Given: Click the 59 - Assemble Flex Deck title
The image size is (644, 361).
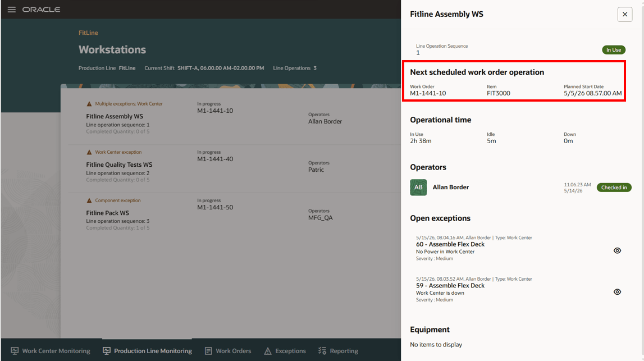Looking at the screenshot, I should pyautogui.click(x=450, y=286).
